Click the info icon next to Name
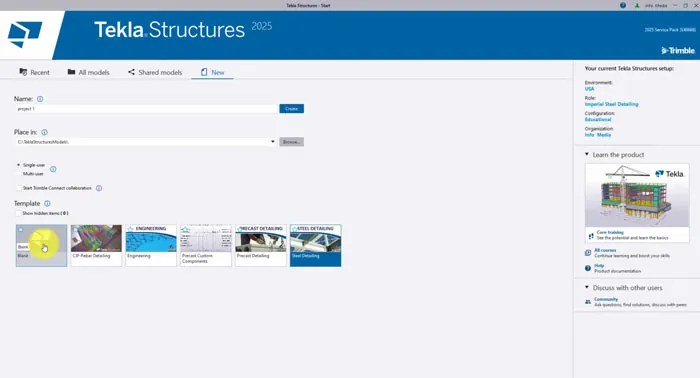Screen dimensions: 700x378 [40, 99]
